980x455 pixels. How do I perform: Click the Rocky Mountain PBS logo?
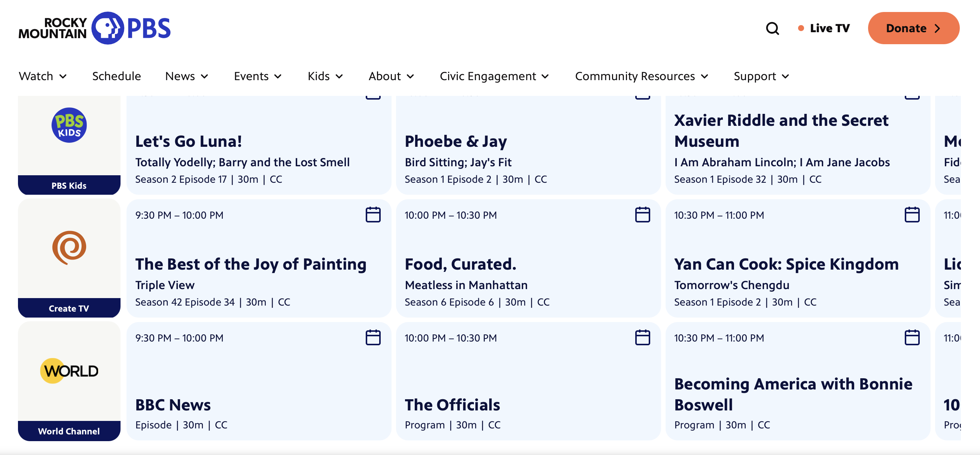coord(95,28)
